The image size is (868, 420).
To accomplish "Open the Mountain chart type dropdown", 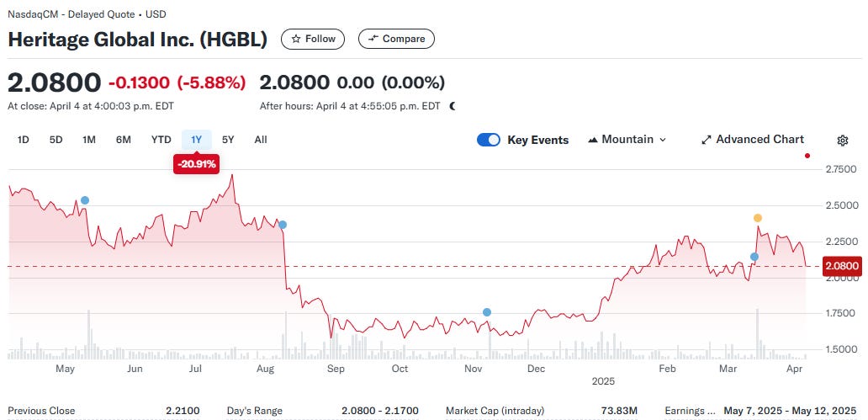I will coord(627,140).
